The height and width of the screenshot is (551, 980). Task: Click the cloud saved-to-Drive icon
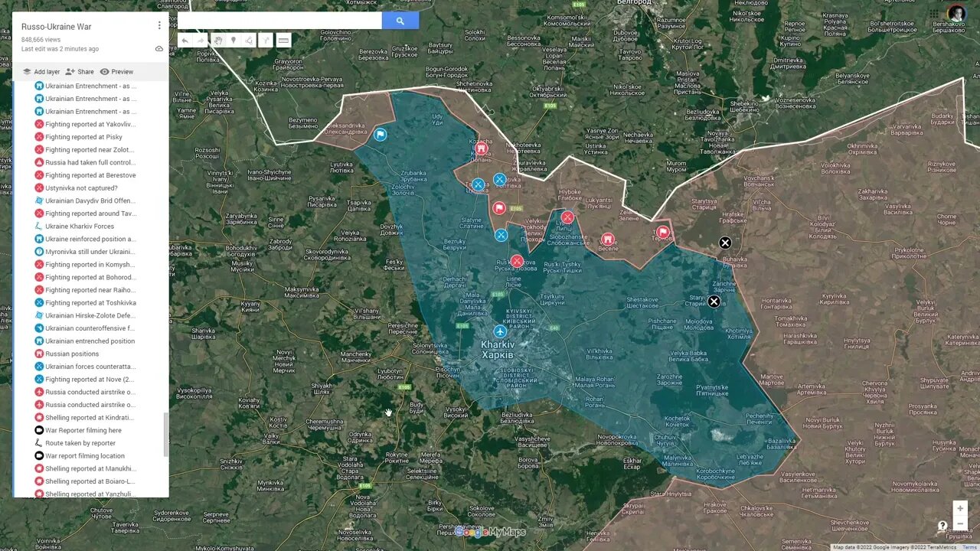pyautogui.click(x=159, y=48)
